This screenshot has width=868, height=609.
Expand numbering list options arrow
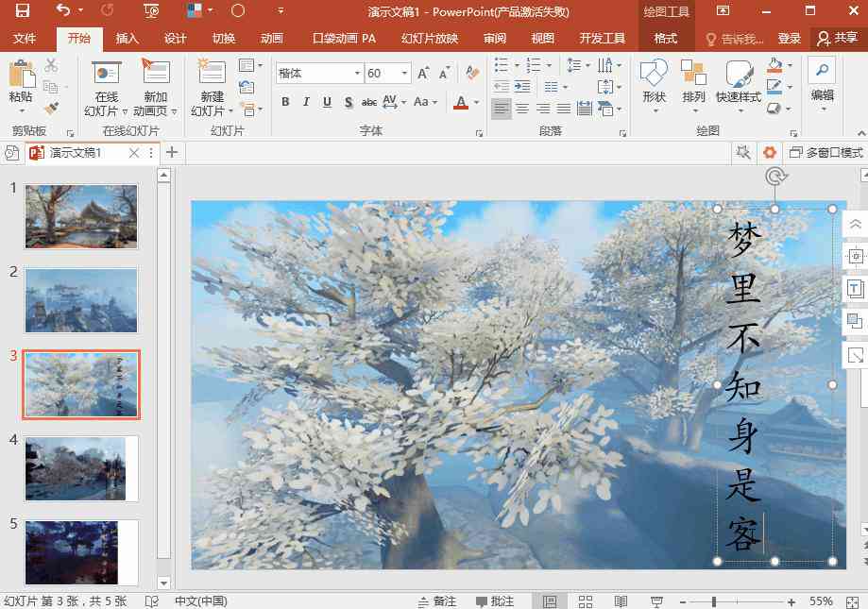tap(549, 65)
